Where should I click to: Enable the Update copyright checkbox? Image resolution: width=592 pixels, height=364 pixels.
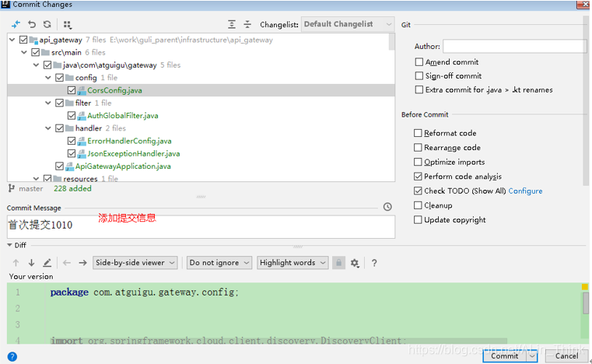tap(418, 219)
